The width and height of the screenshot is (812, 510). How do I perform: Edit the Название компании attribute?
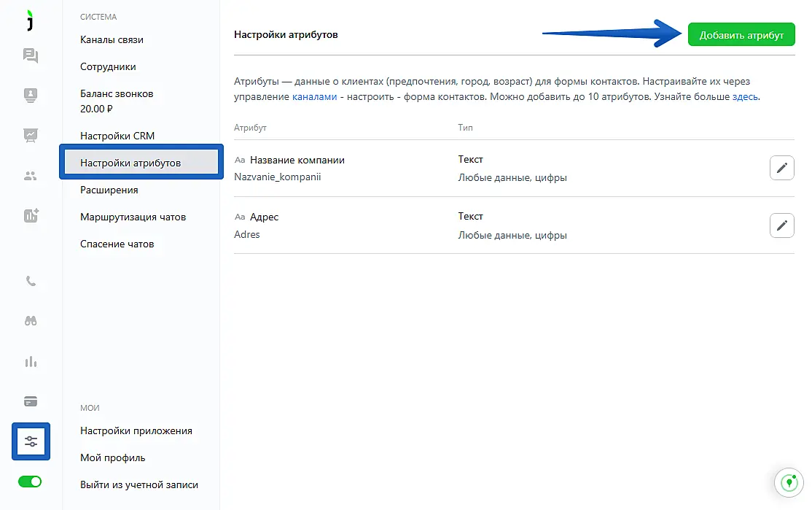(x=781, y=169)
